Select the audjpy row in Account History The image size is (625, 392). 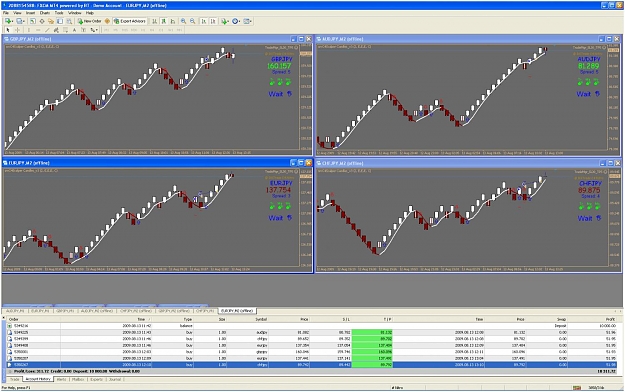312,332
